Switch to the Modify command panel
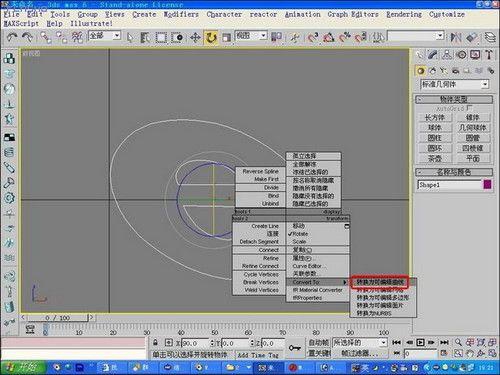This screenshot has width=500, height=375. (433, 55)
